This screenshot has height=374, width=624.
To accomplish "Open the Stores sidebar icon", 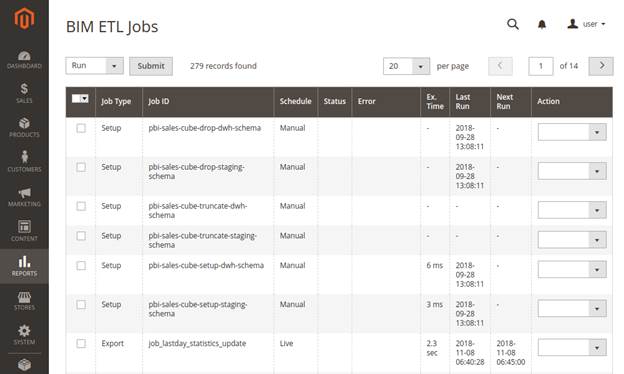I will (24, 300).
